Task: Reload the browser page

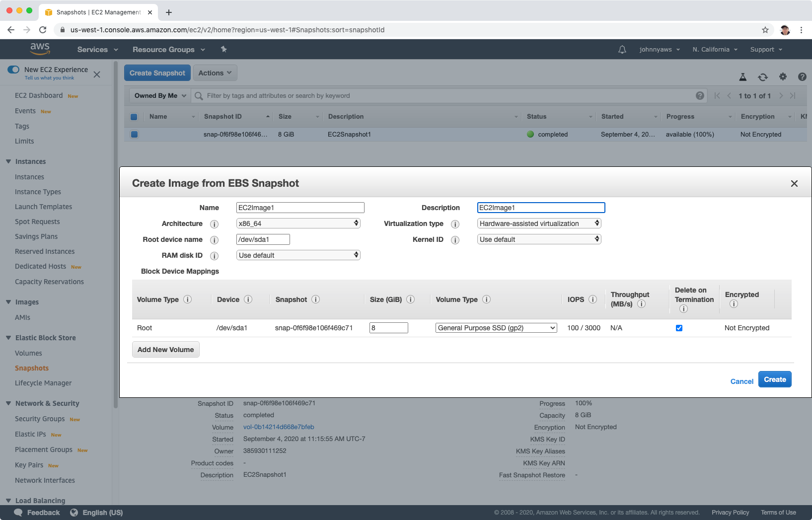Action: pos(43,30)
